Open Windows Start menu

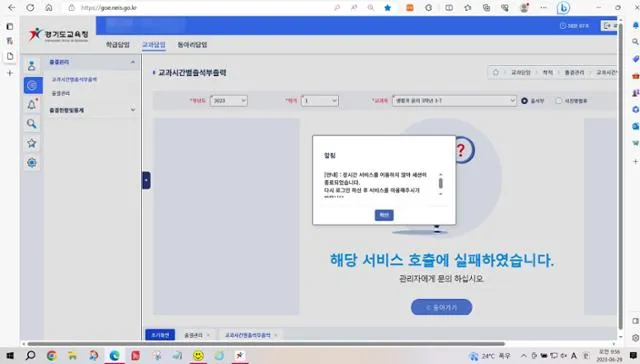10,356
